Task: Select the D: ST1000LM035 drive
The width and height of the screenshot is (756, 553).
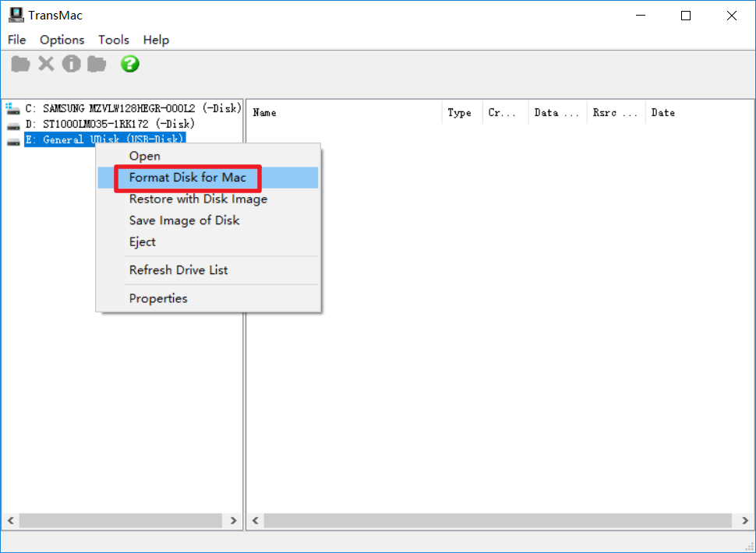Action: pyautogui.click(x=109, y=124)
